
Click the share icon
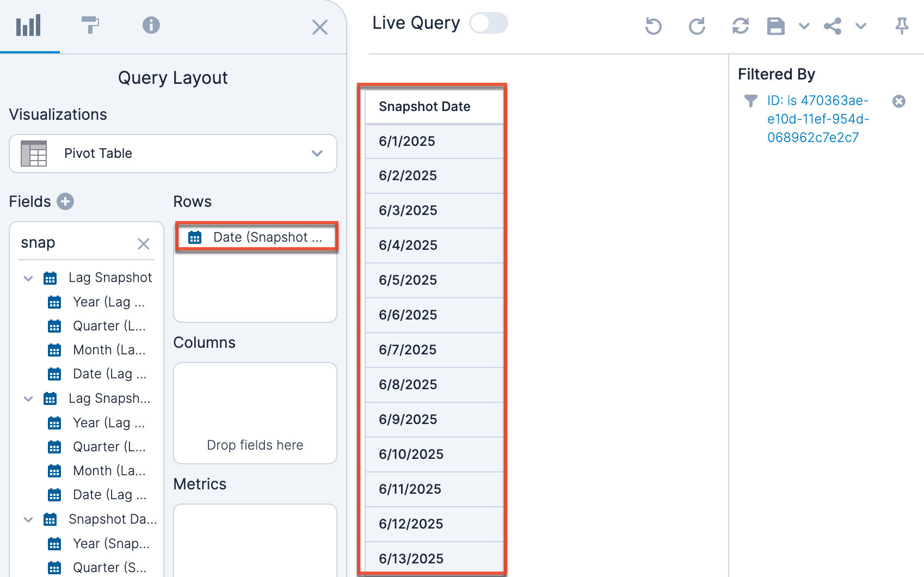(x=833, y=26)
